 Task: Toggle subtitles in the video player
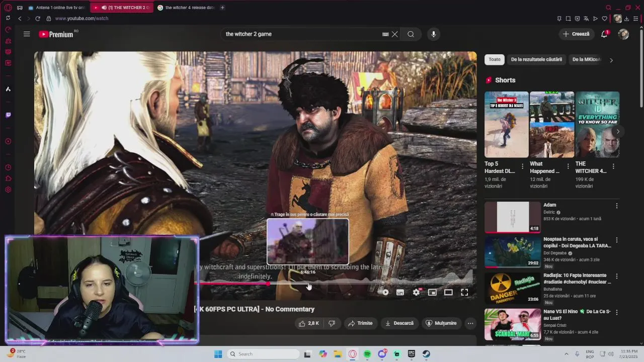tap(400, 292)
